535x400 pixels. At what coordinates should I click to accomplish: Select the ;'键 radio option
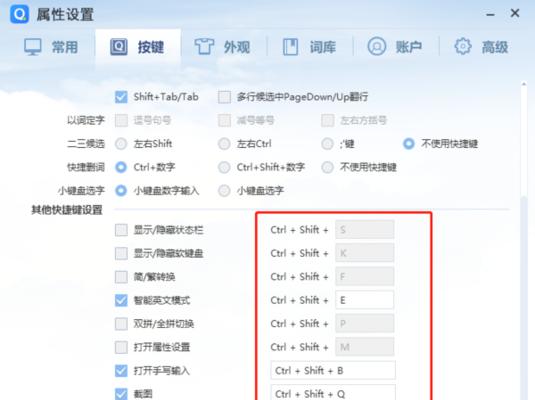[x=327, y=144]
